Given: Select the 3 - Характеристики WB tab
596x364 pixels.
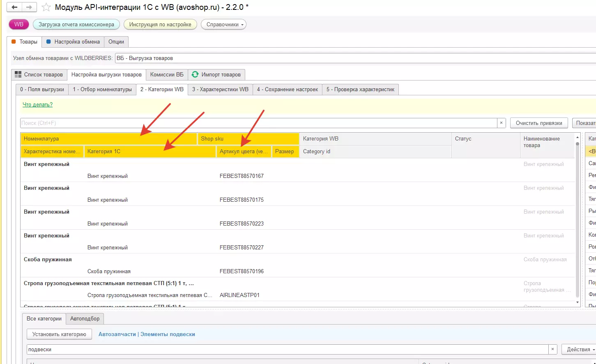Looking at the screenshot, I should pyautogui.click(x=220, y=89).
